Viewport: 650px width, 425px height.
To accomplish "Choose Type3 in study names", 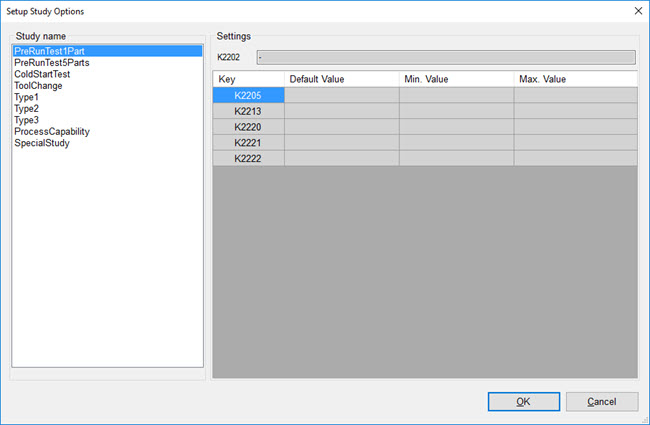I will (27, 120).
